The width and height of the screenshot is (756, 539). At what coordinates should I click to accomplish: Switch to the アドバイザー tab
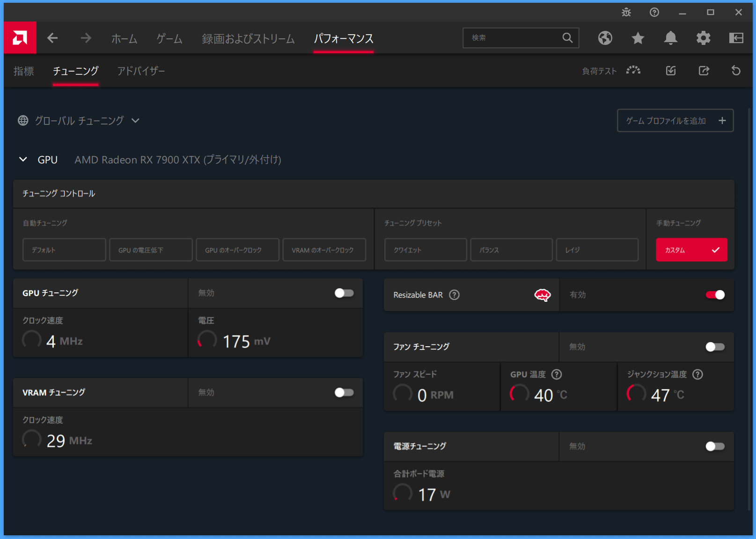click(141, 71)
